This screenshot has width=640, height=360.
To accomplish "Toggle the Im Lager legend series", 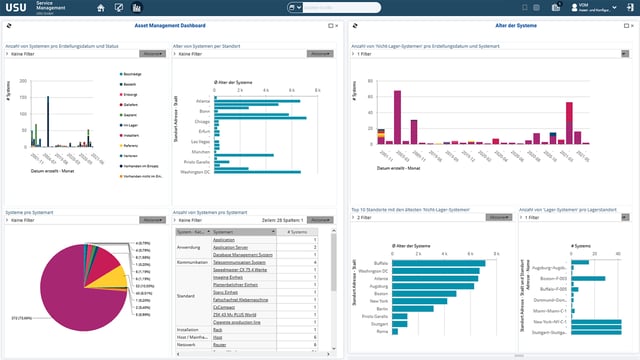I will [x=129, y=125].
